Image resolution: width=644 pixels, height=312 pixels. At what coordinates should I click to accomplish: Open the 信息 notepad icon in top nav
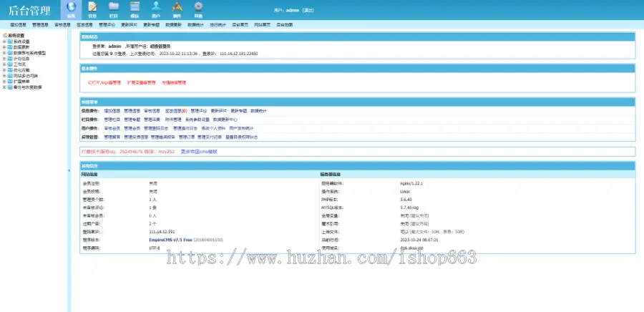coord(93,7)
